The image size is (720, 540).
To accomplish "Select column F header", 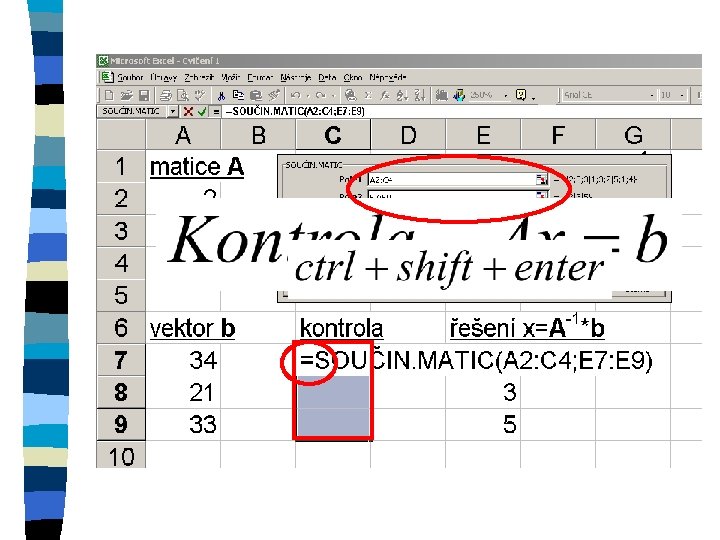I will (557, 135).
